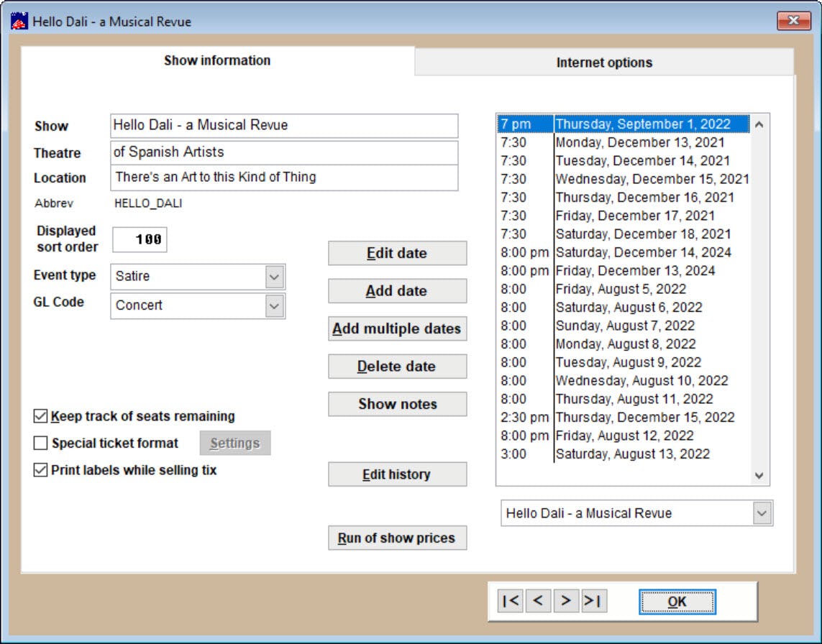Select the Show information tab
Viewport: 822px width, 644px height.
[x=216, y=61]
